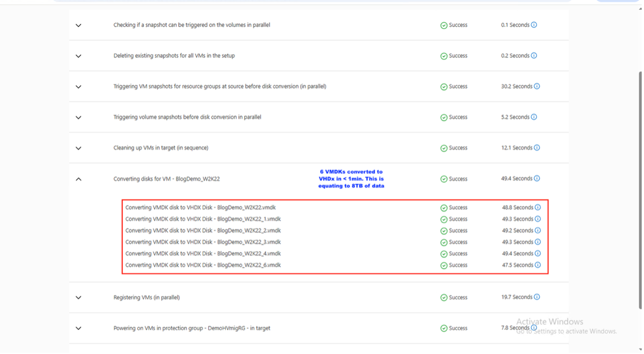
Task: Open info icon for BlogDemo_W2K22_3.vmdk conversion
Action: click(x=538, y=242)
